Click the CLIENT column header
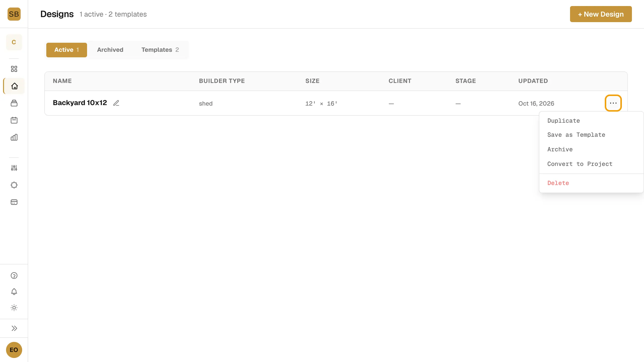 pyautogui.click(x=400, y=81)
